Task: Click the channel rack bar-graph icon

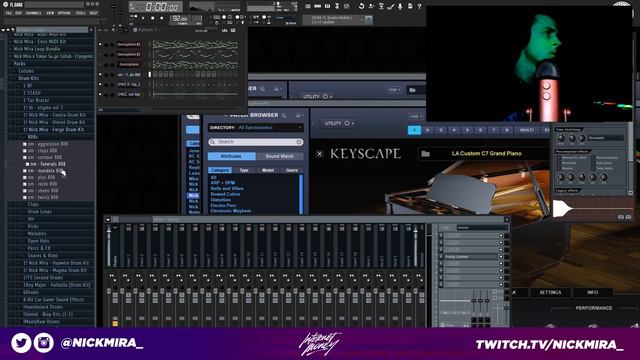Action: pyautogui.click(x=224, y=30)
